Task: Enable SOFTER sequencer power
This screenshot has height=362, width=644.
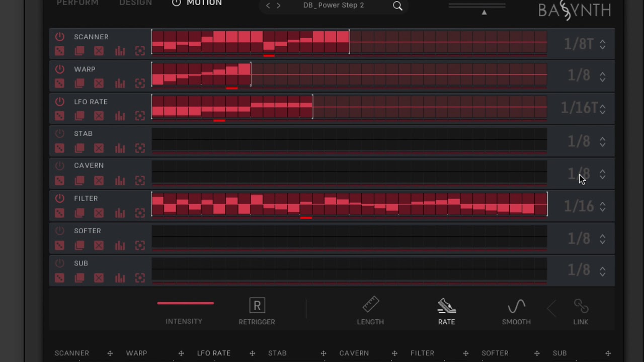Action: pos(59,231)
